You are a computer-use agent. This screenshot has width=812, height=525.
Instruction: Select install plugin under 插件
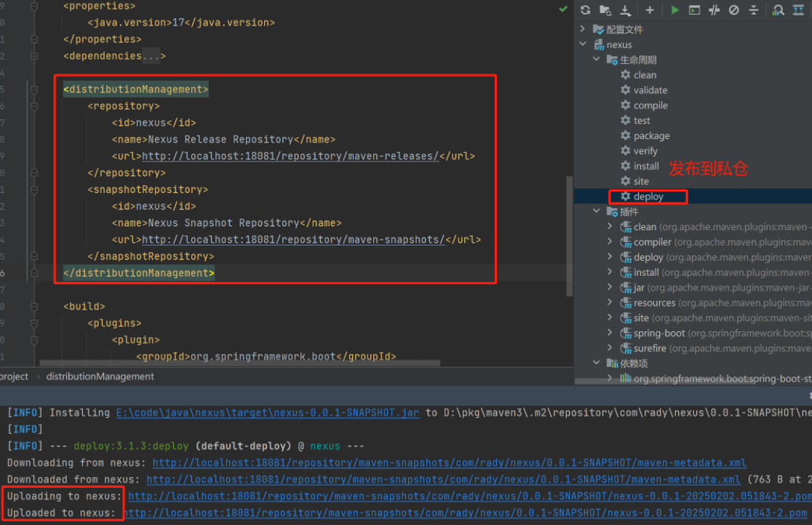[x=716, y=272]
